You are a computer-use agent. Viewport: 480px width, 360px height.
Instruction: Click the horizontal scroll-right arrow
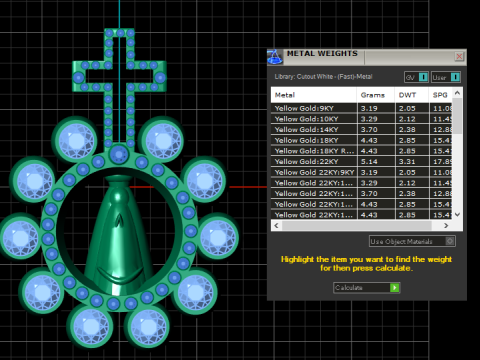pos(446,226)
